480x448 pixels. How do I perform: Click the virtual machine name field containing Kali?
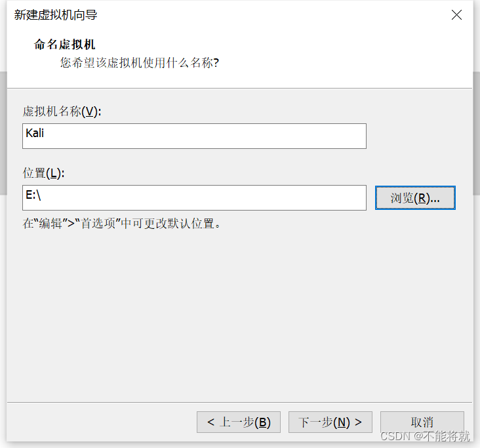click(x=194, y=136)
